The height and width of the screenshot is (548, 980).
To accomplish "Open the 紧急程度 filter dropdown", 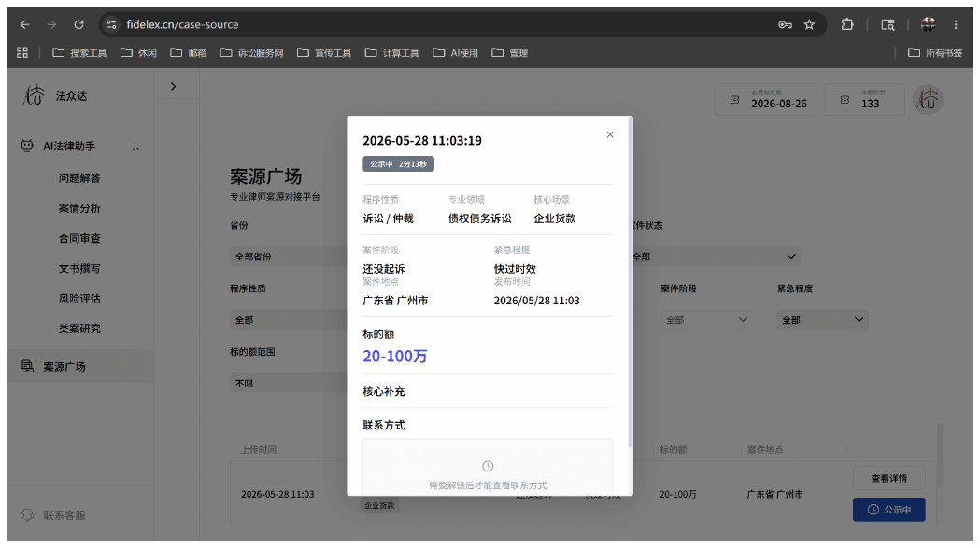I will (822, 320).
